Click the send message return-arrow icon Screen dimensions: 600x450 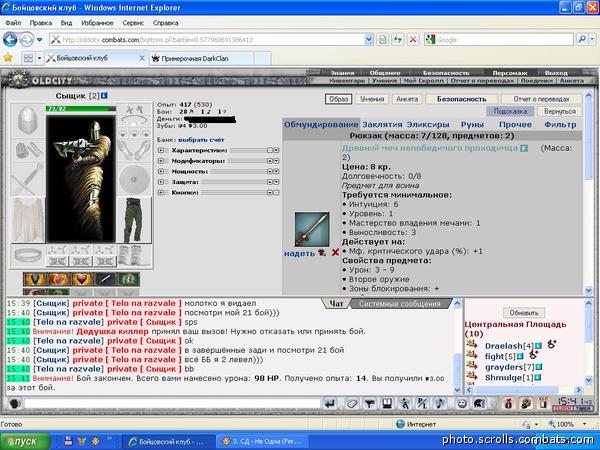tap(330, 403)
